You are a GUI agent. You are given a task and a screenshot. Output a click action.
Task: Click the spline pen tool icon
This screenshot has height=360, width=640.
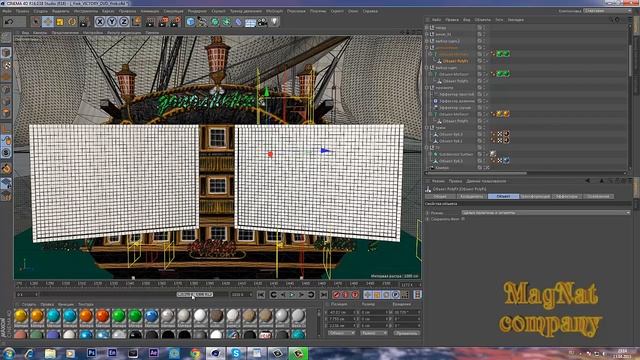pos(202,22)
